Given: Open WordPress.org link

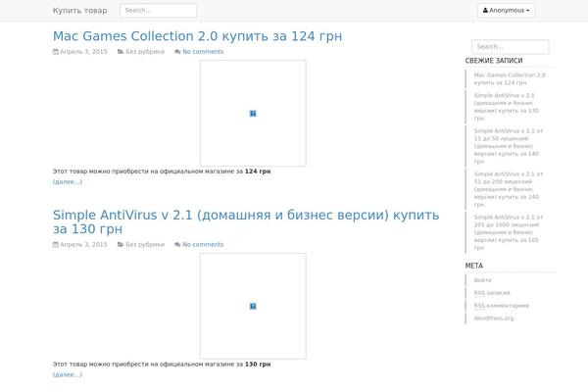Looking at the screenshot, I should 494,318.
